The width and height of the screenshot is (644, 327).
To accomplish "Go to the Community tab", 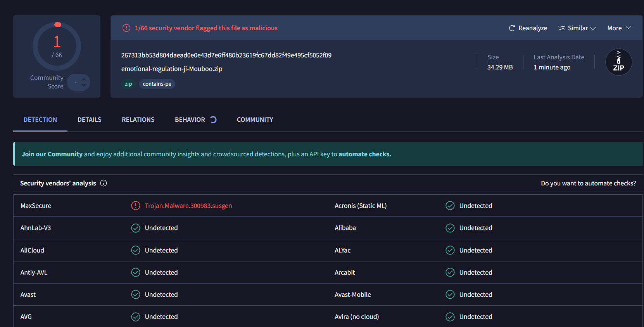I will click(255, 119).
